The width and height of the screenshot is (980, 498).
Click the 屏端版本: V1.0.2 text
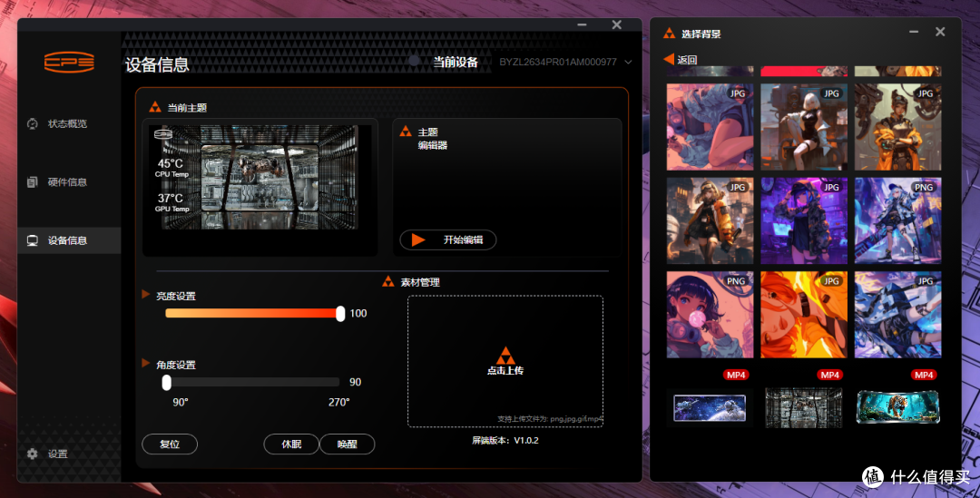(x=505, y=441)
